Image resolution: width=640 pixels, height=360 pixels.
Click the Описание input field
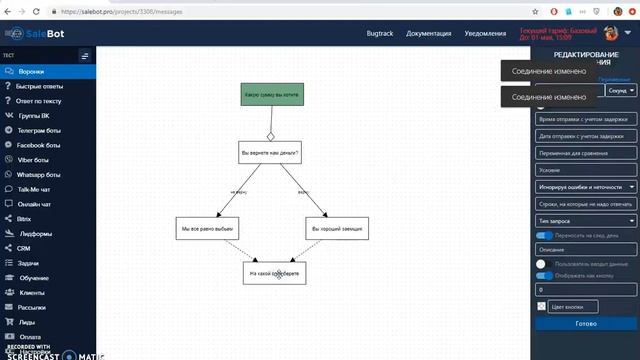[x=586, y=249]
